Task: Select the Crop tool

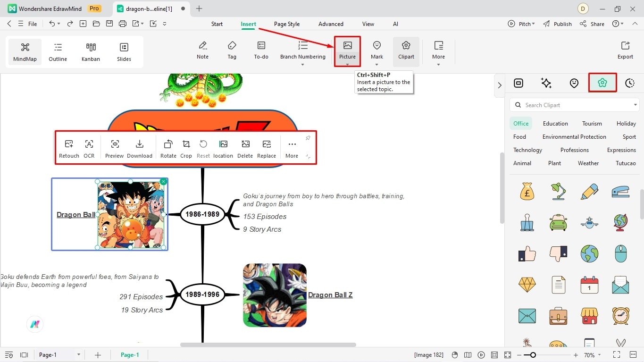Action: coord(186,149)
